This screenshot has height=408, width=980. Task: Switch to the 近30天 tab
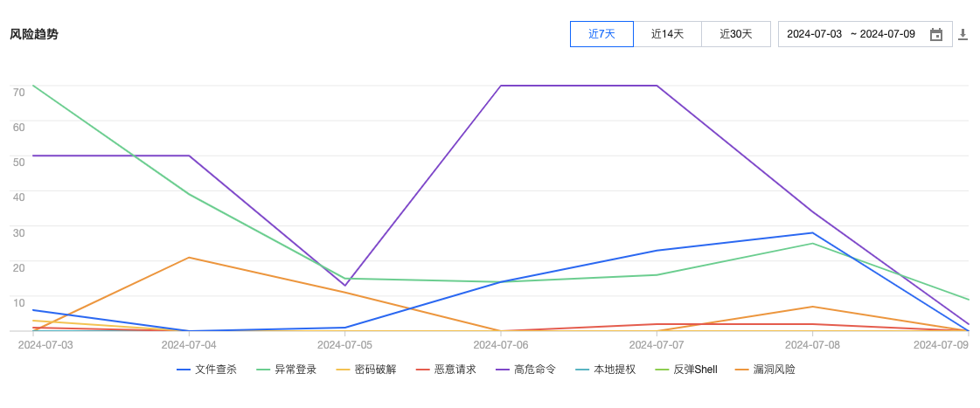point(736,34)
